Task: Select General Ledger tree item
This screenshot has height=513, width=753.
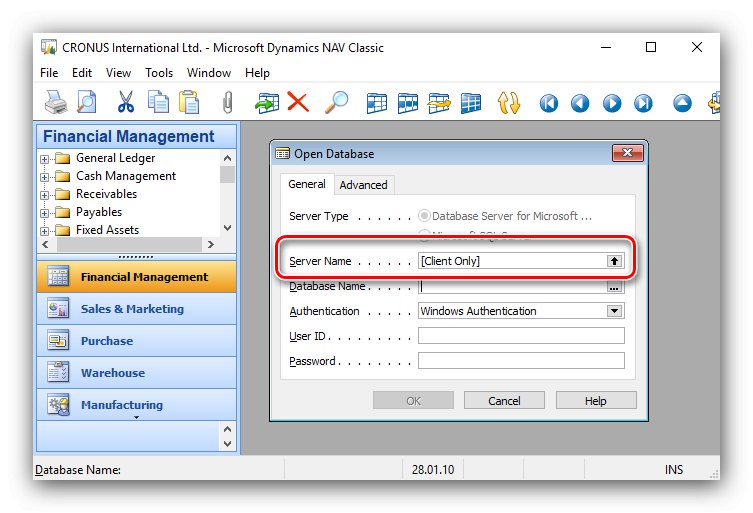Action: [116, 158]
